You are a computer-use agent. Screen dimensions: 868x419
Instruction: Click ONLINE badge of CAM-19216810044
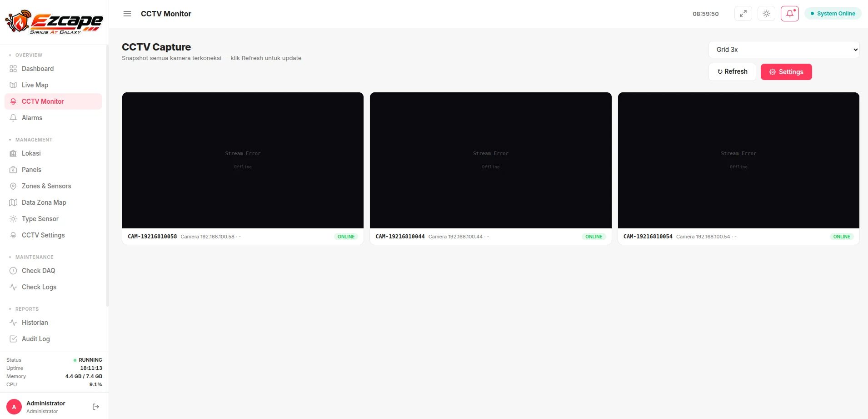click(x=594, y=237)
